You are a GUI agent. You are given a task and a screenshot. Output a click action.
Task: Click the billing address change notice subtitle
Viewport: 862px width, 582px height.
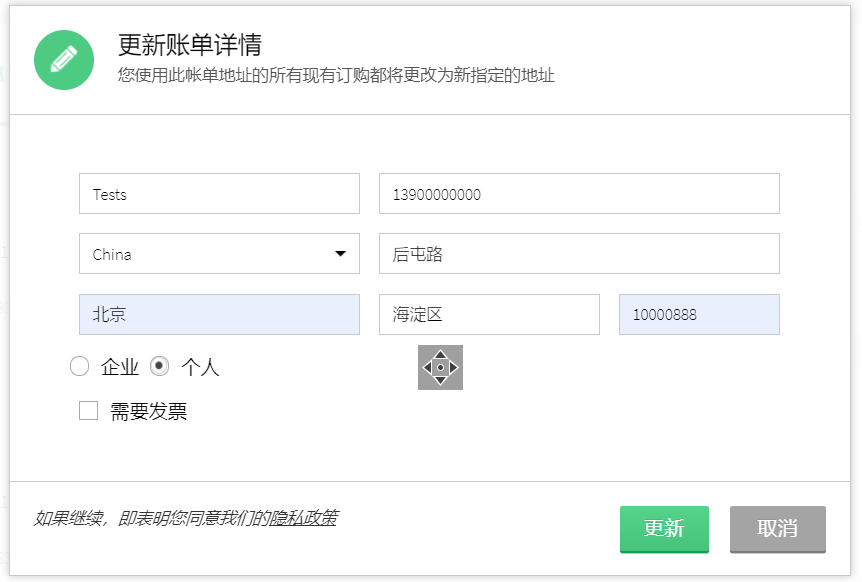(336, 76)
